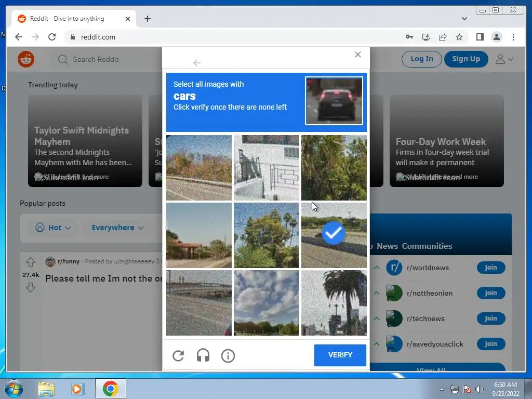
Task: Open the media player taskbar icon
Action: pyautogui.click(x=78, y=389)
